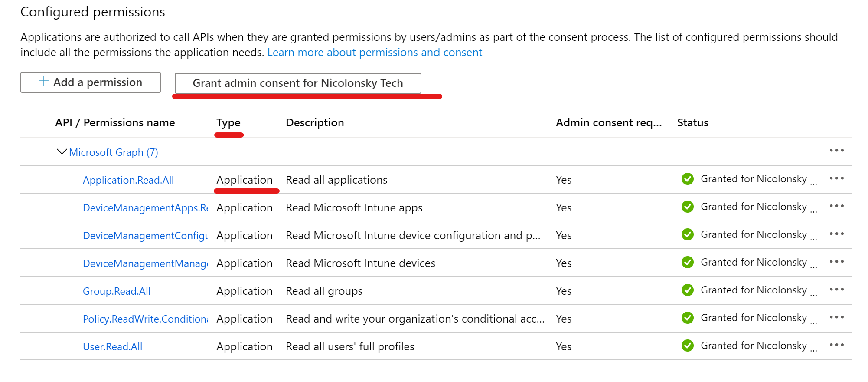Open ellipsis menu for DeviceManagementManaged row

click(836, 262)
